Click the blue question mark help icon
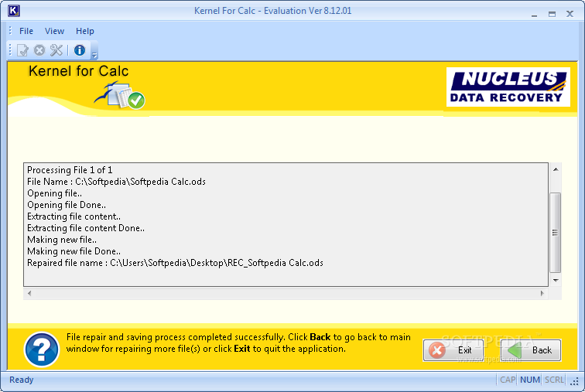 click(42, 350)
